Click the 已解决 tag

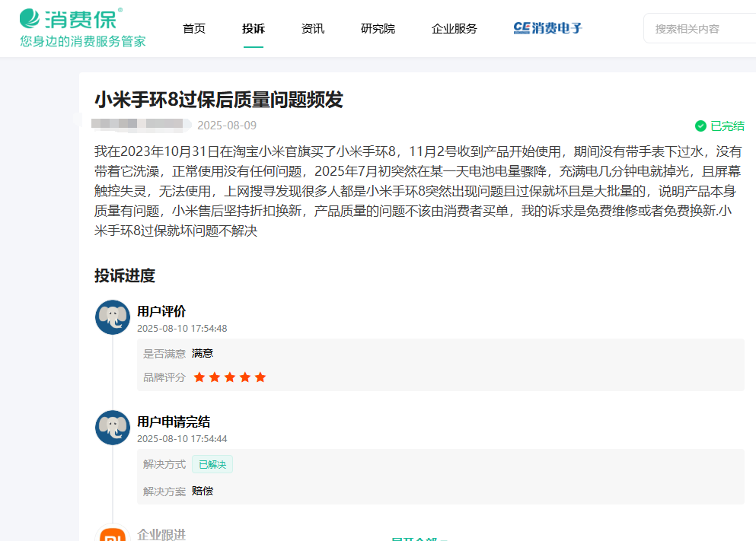212,464
